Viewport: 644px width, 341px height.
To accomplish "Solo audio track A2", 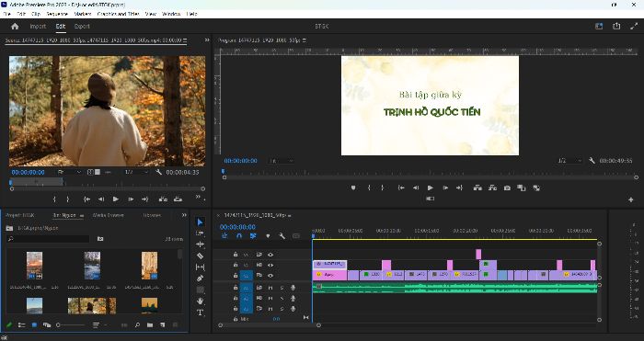I will coord(282,299).
